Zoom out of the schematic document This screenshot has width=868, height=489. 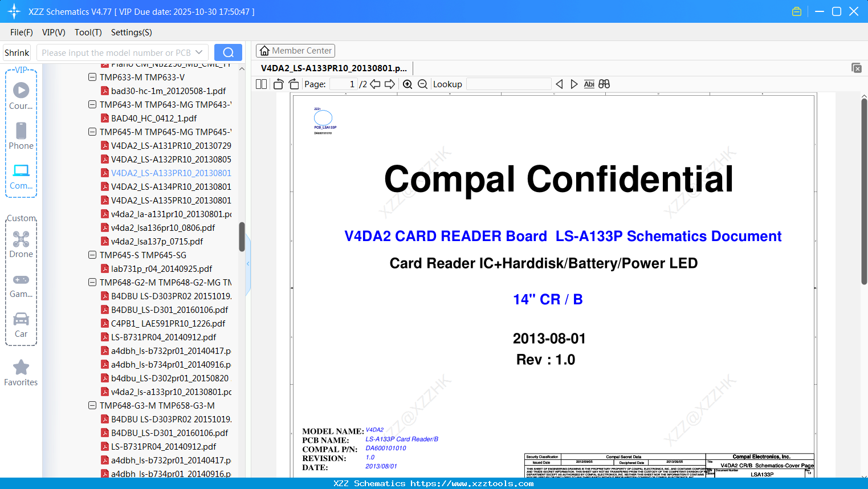pyautogui.click(x=422, y=84)
